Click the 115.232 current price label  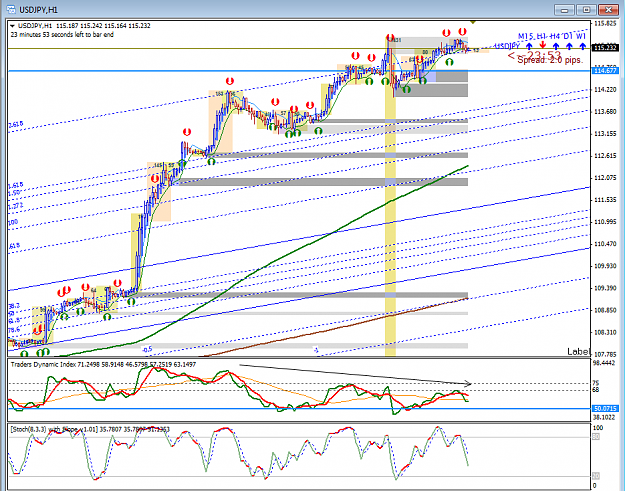(605, 48)
